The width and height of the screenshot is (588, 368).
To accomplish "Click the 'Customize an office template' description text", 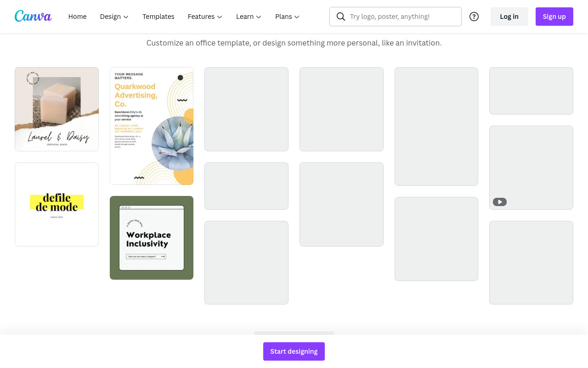I will click(x=294, y=43).
